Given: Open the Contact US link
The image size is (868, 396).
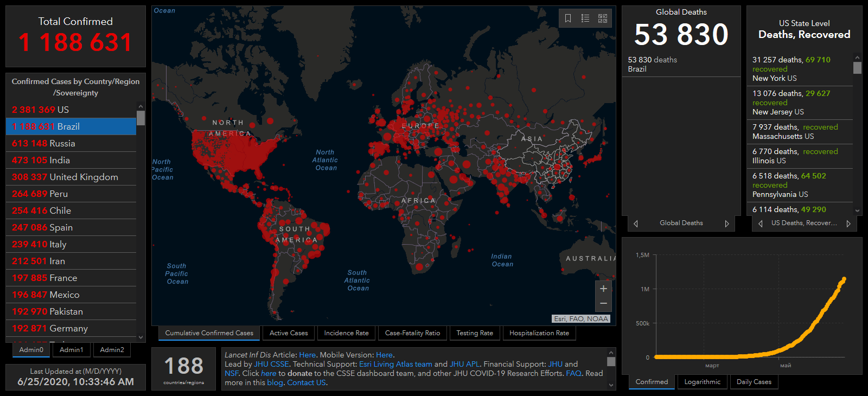Looking at the screenshot, I should pos(307,383).
